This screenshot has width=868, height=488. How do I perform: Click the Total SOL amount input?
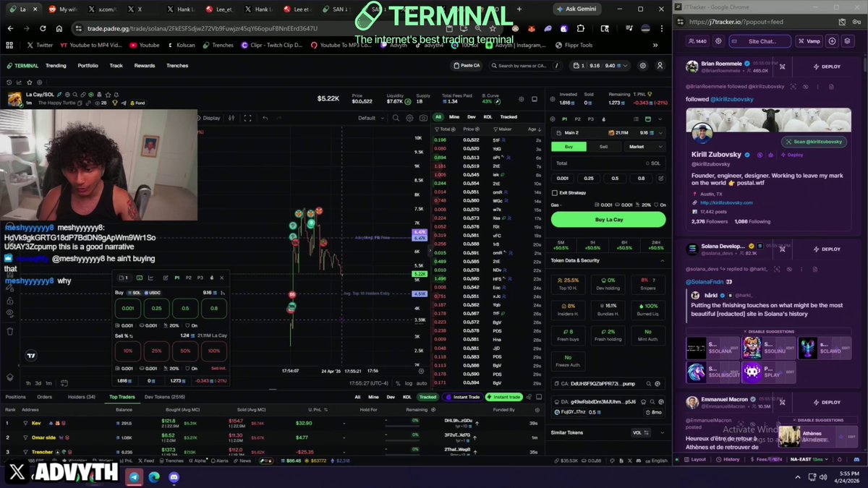(608, 163)
